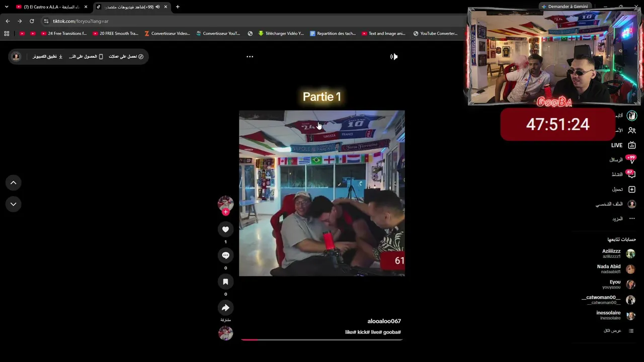
Task: Mute the TikTok tab audio indicator
Action: pyautogui.click(x=157, y=7)
